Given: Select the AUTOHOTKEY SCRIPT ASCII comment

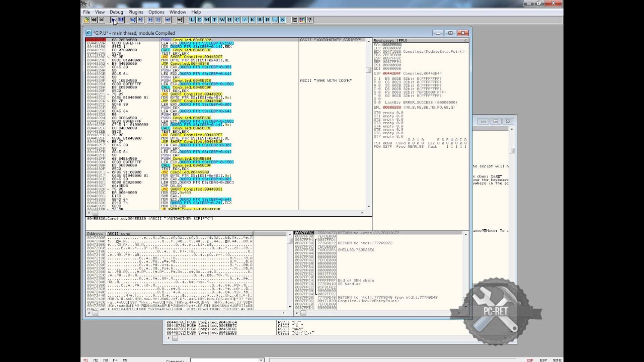Looking at the screenshot, I should coord(331,40).
